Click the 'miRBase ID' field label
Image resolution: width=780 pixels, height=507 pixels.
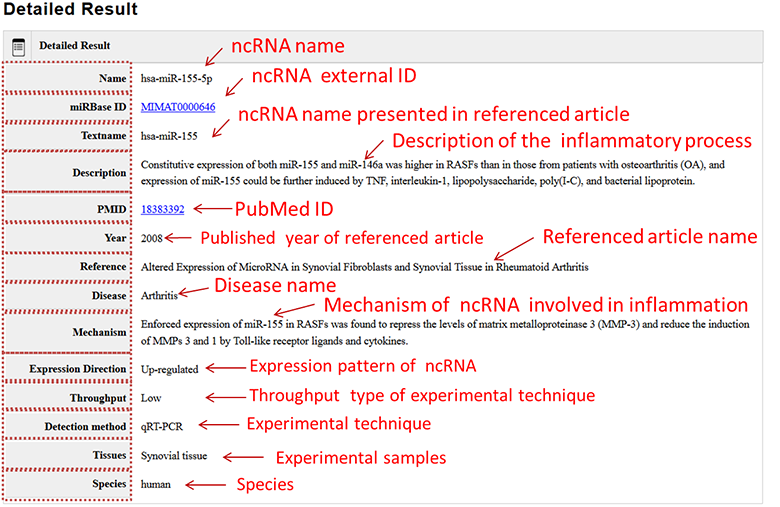98,107
